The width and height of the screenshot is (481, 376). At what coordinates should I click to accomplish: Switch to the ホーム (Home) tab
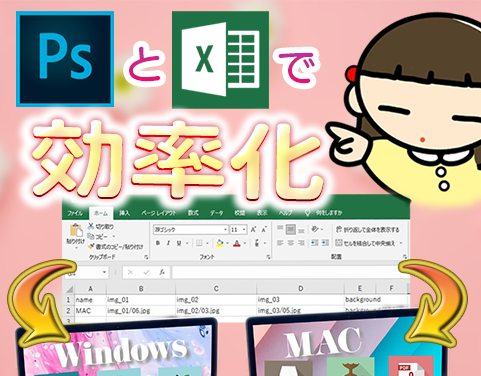[x=101, y=213]
